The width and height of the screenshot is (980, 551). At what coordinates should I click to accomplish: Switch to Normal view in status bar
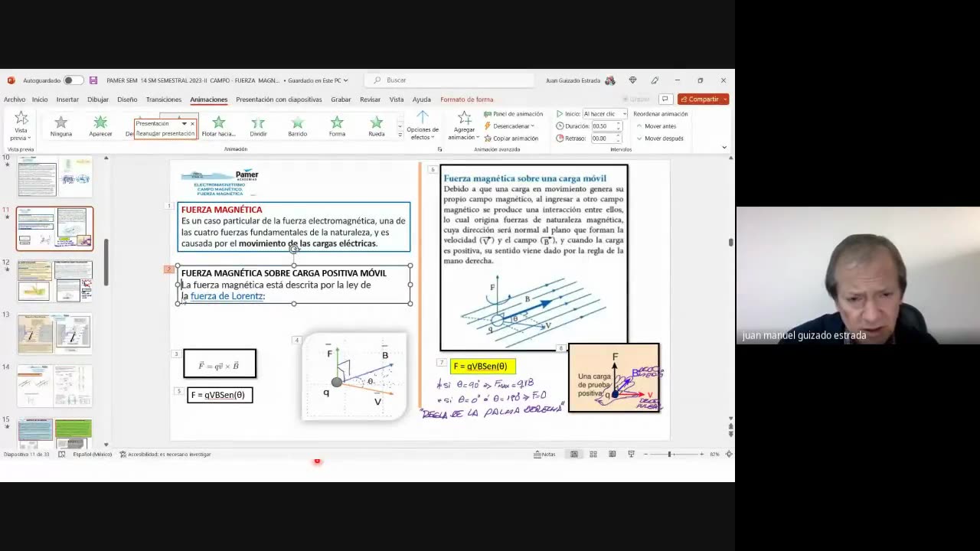[574, 455]
